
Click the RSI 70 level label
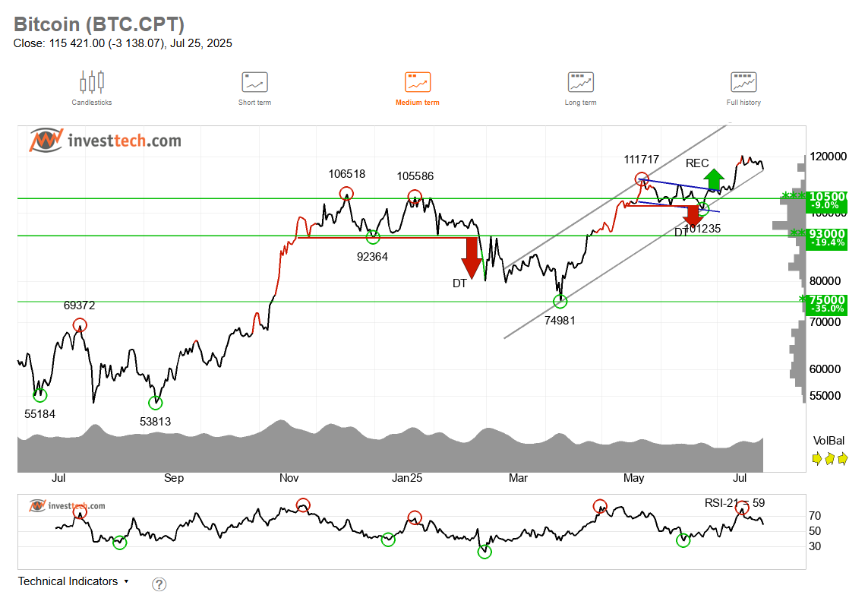(815, 516)
